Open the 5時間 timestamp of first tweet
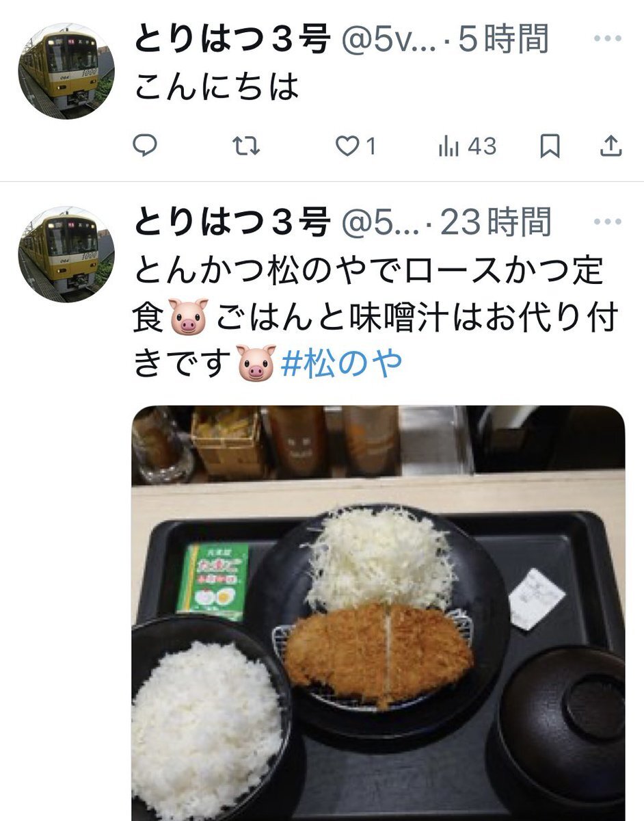644x821 pixels. click(502, 40)
